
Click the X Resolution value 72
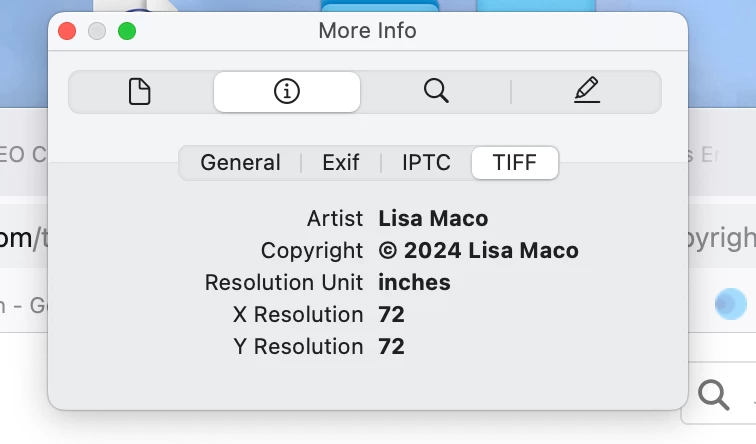(x=391, y=314)
